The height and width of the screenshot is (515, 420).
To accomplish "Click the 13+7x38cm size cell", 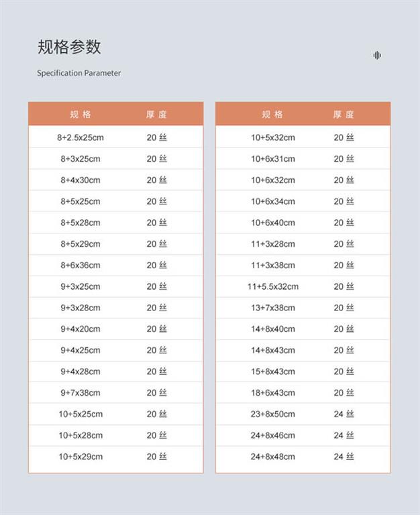I will [272, 308].
